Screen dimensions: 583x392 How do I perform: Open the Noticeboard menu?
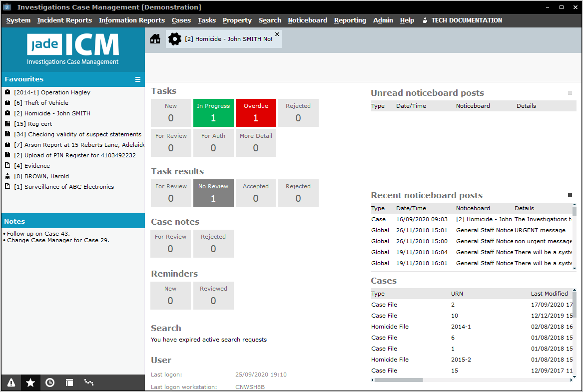[x=307, y=20]
